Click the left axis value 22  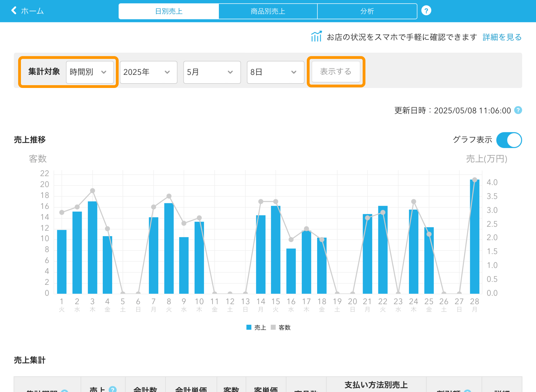pos(45,173)
